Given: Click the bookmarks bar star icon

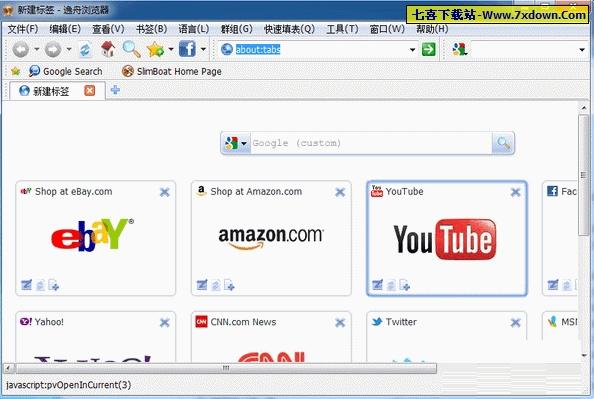Looking at the screenshot, I should [16, 71].
